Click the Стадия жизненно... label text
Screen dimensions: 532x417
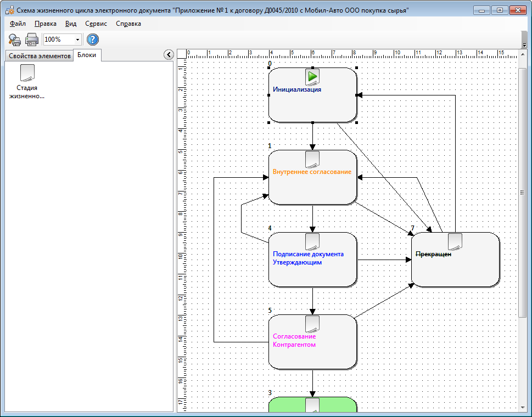27,92
